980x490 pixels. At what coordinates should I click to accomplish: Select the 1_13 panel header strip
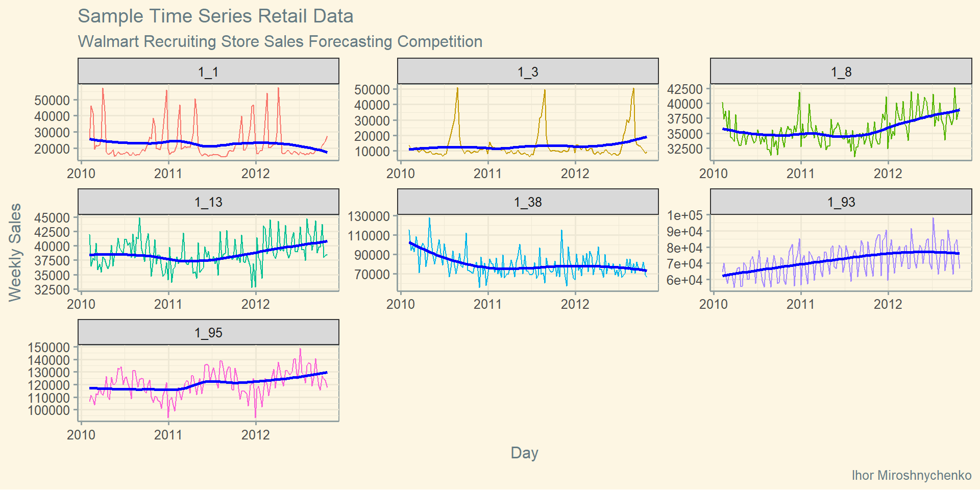[208, 202]
